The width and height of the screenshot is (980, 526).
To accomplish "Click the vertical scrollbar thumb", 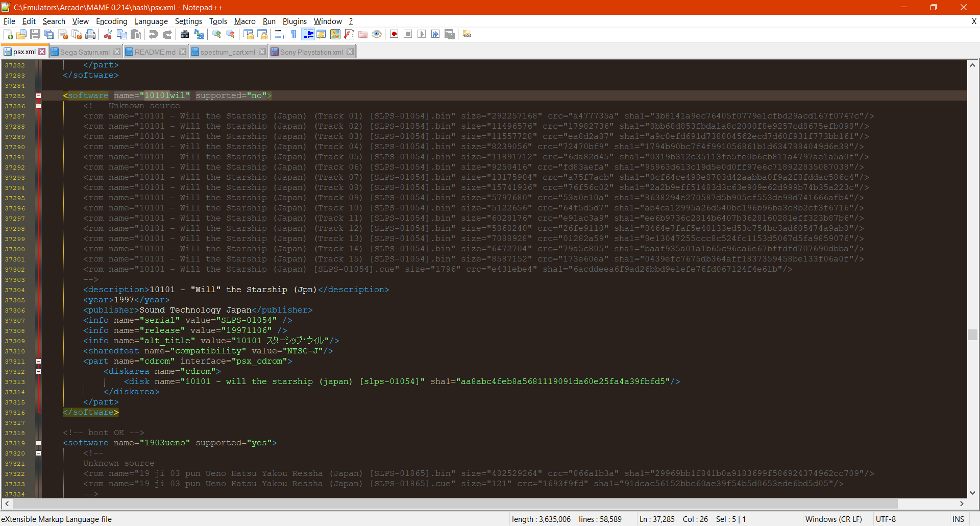I will [972, 335].
